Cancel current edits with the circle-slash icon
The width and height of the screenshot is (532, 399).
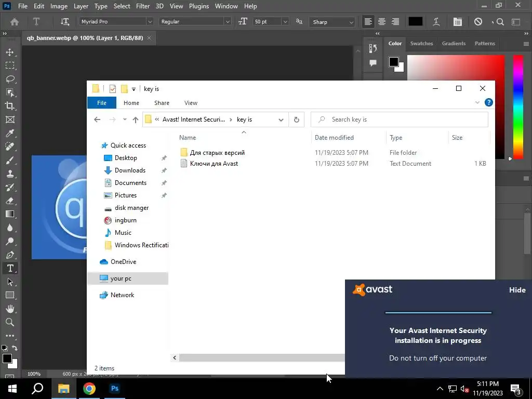pos(478,22)
